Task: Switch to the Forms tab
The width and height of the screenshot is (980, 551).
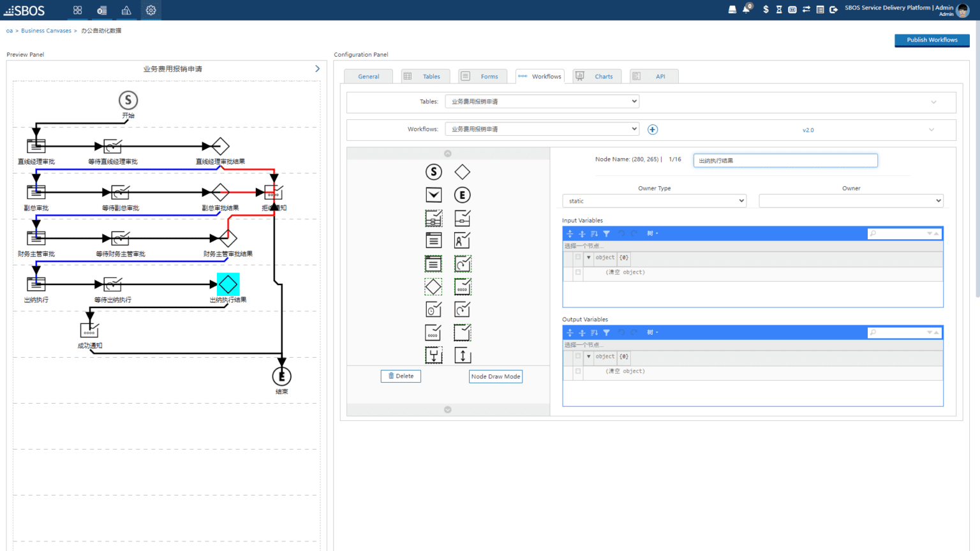Action: [482, 76]
